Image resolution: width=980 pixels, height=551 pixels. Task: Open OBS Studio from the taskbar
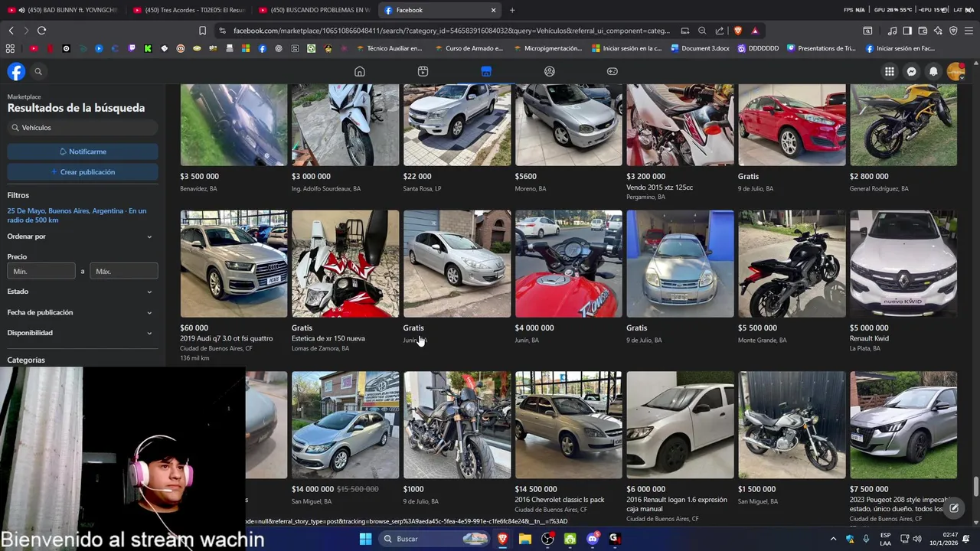click(x=547, y=539)
